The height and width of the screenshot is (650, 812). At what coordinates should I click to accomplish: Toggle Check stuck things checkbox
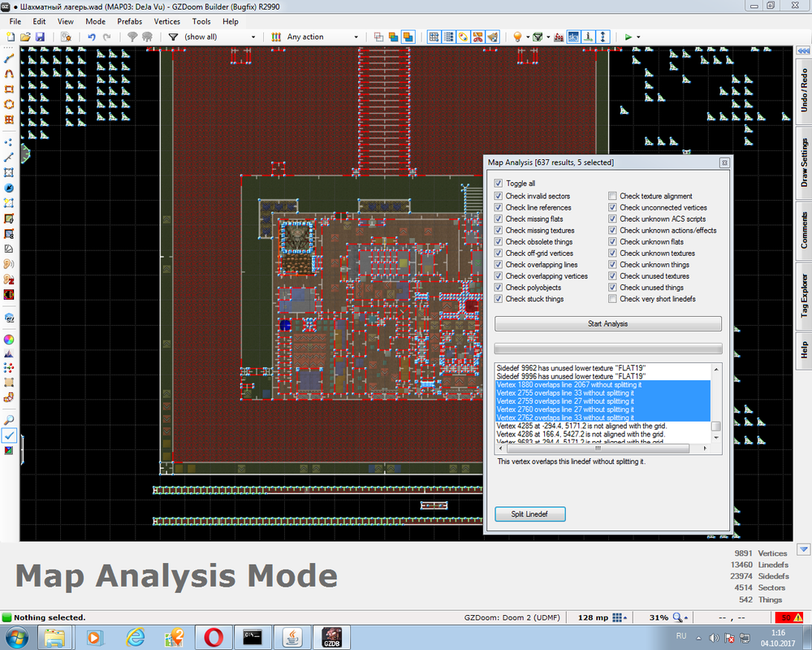(x=499, y=298)
